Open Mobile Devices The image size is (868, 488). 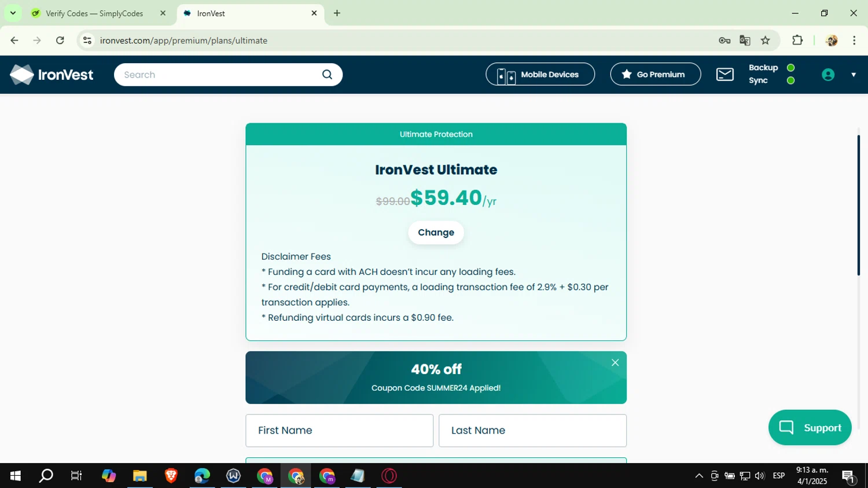click(x=540, y=74)
